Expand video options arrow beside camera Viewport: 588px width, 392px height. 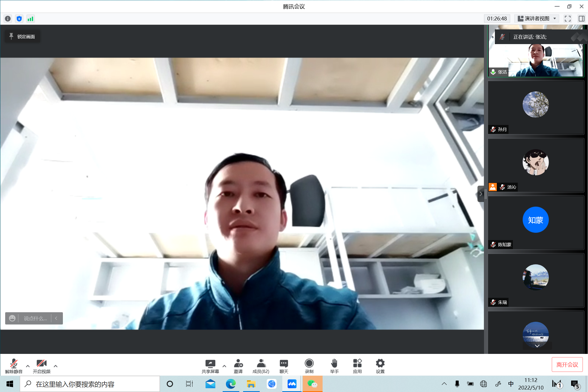pyautogui.click(x=56, y=366)
